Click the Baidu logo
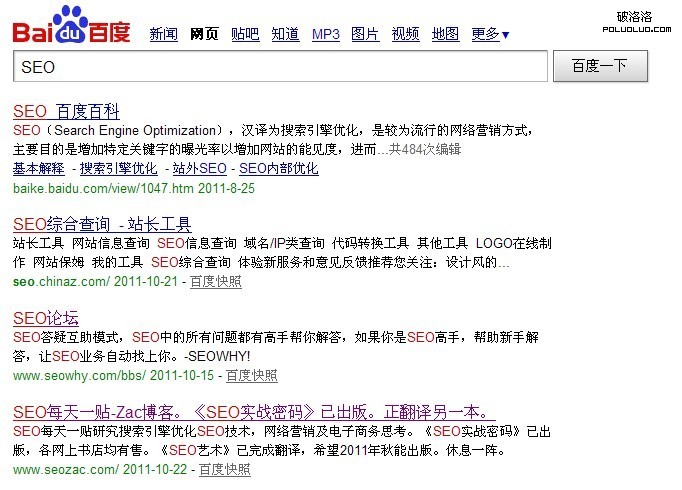This screenshot has height=490, width=682. (x=71, y=25)
